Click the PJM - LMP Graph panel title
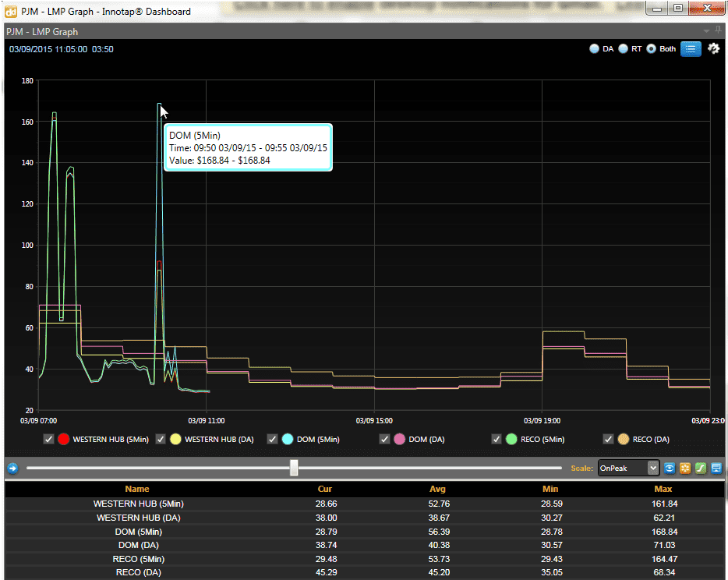The height and width of the screenshot is (580, 728). (x=42, y=32)
